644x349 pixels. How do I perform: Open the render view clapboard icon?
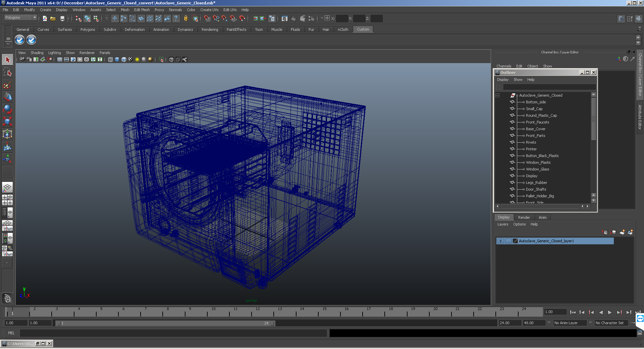click(x=285, y=18)
